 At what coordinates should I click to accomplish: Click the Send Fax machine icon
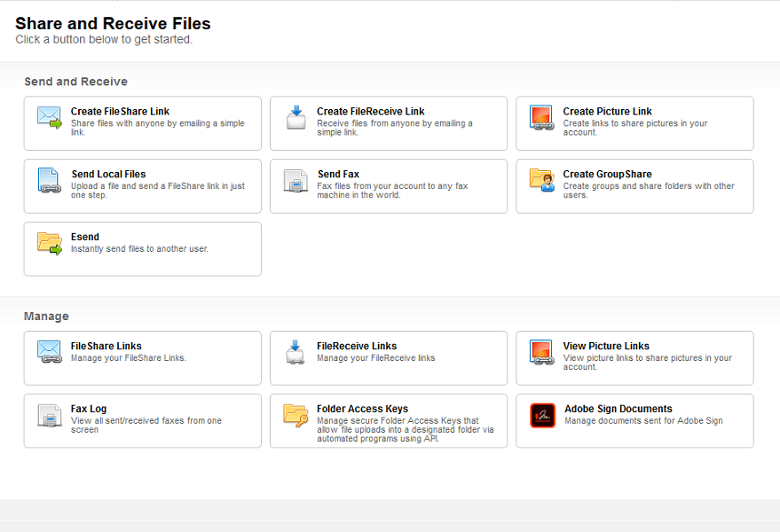coord(296,181)
